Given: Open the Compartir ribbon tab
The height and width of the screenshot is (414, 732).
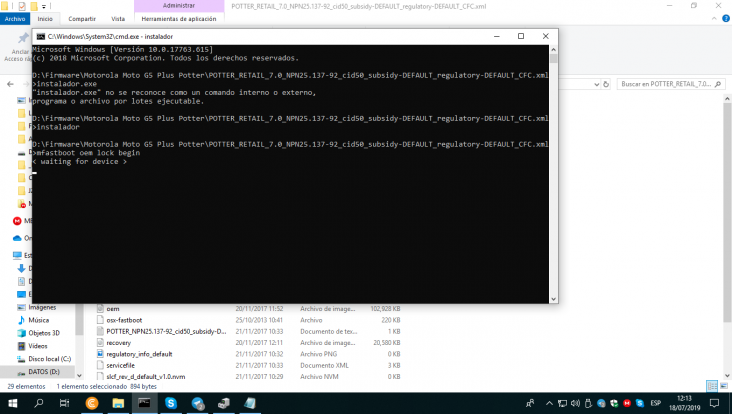Looking at the screenshot, I should click(x=82, y=19).
